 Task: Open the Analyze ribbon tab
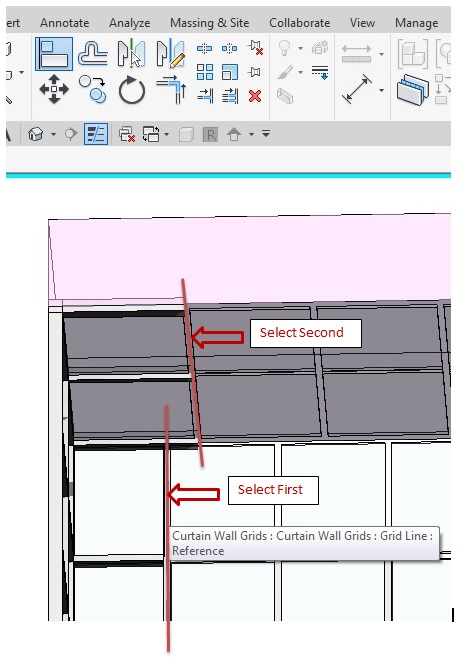[130, 23]
